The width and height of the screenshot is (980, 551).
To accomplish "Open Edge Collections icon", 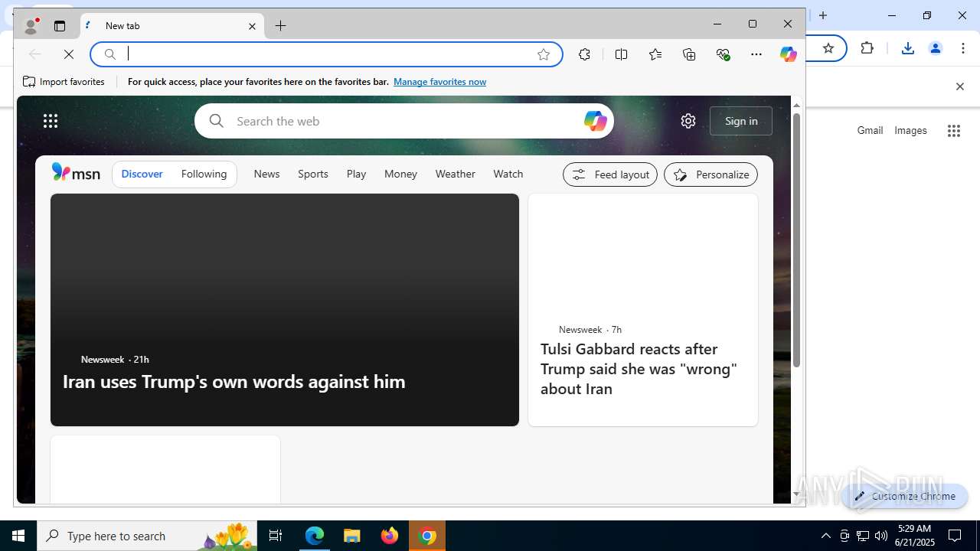I will click(689, 54).
